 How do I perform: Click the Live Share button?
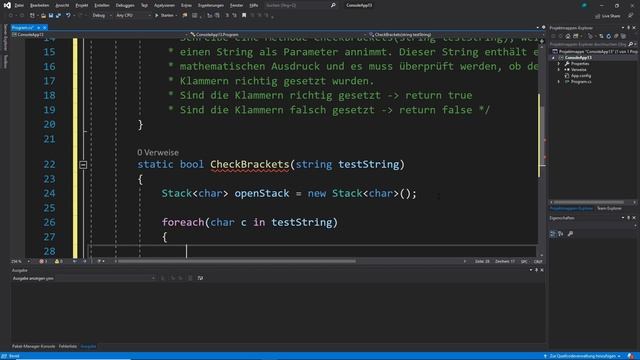coord(608,16)
